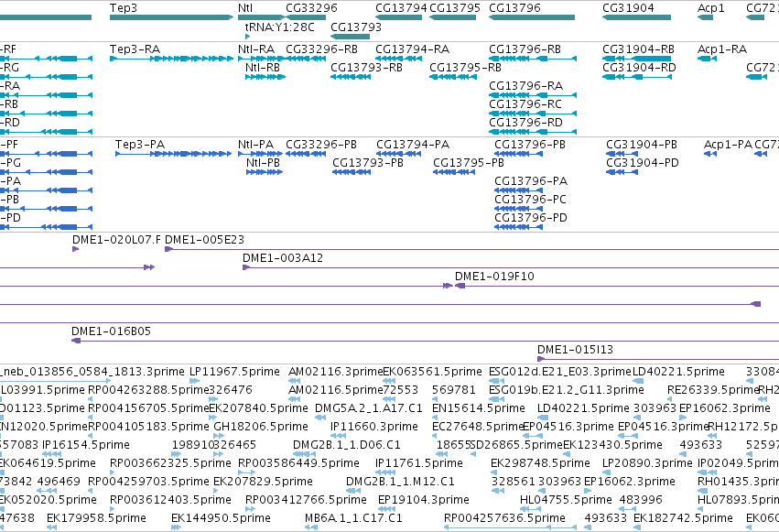Click the DMG5A.2_1.A17.C1 EST label
The height and width of the screenshot is (532, 779).
(369, 408)
